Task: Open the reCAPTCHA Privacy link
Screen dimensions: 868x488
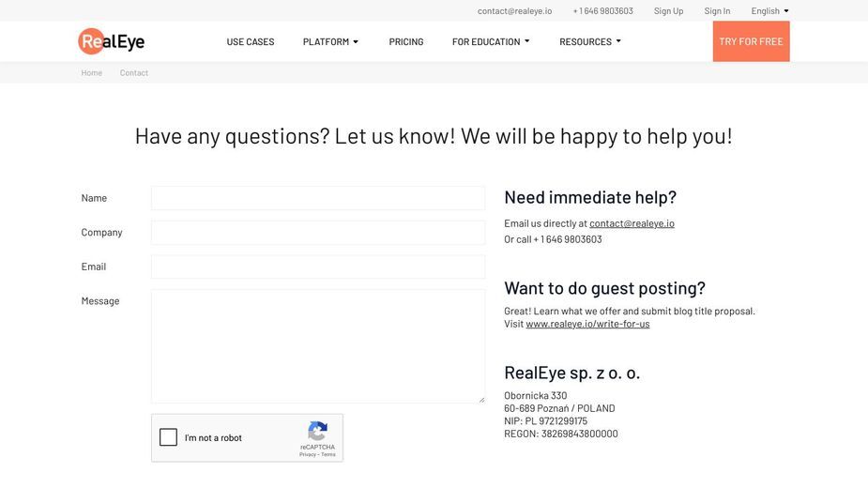Action: [x=307, y=454]
